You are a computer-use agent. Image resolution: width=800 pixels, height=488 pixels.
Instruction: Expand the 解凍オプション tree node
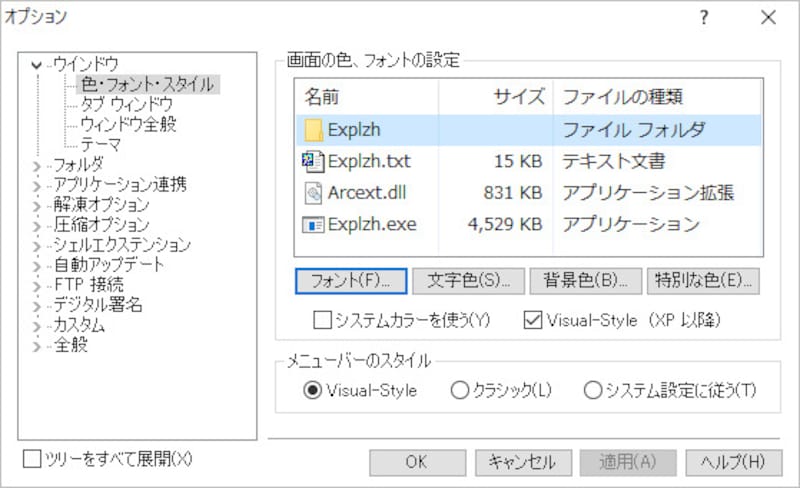pyautogui.click(x=36, y=206)
